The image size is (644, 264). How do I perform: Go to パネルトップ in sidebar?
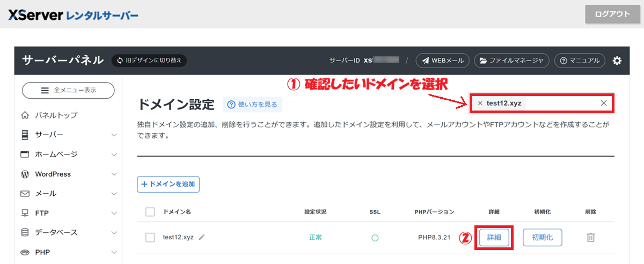(x=56, y=115)
